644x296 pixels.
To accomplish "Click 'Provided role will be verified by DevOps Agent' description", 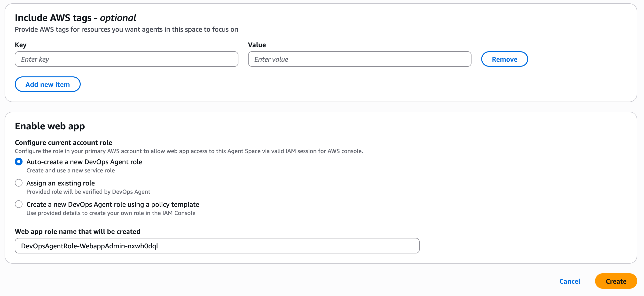I will pos(88,192).
